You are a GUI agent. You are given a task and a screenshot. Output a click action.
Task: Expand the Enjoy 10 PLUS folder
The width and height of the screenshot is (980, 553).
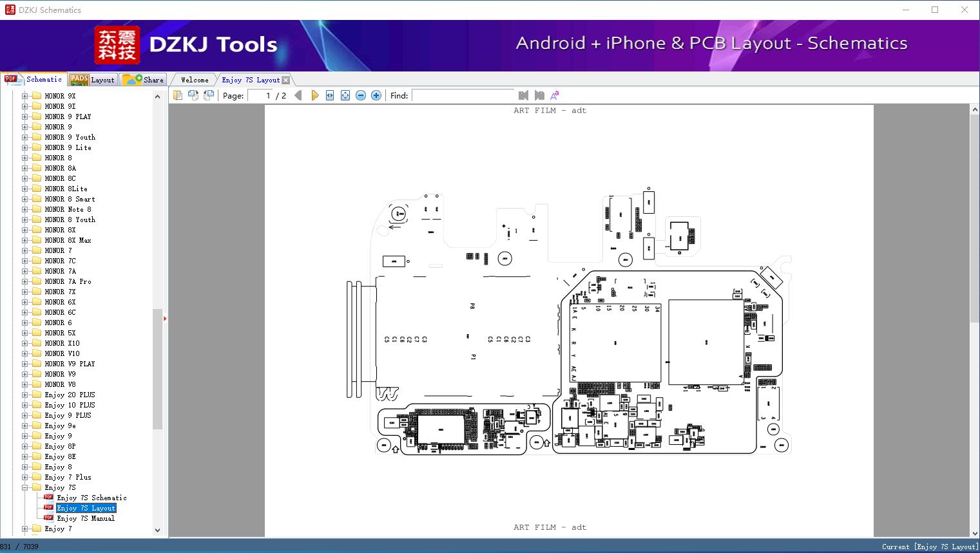click(24, 405)
